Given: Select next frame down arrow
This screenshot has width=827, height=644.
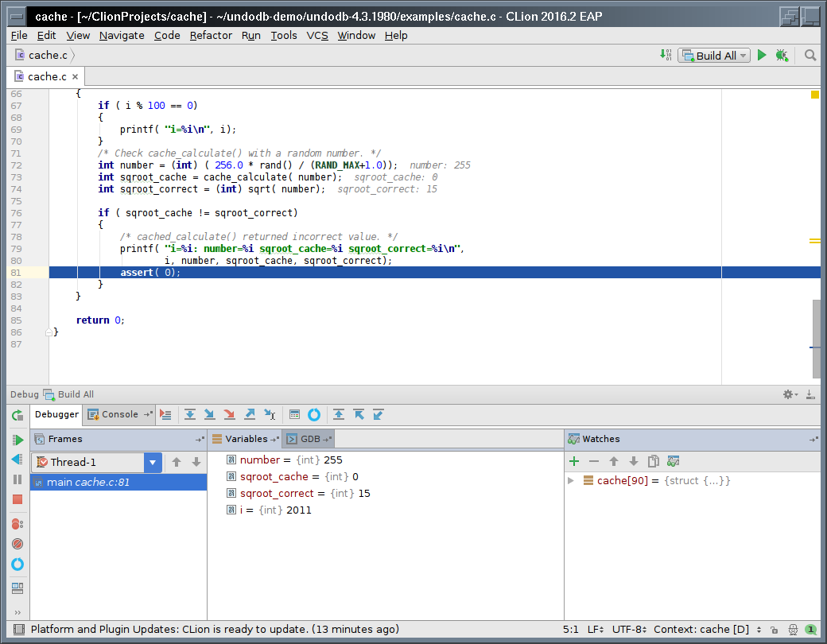Looking at the screenshot, I should click(196, 463).
